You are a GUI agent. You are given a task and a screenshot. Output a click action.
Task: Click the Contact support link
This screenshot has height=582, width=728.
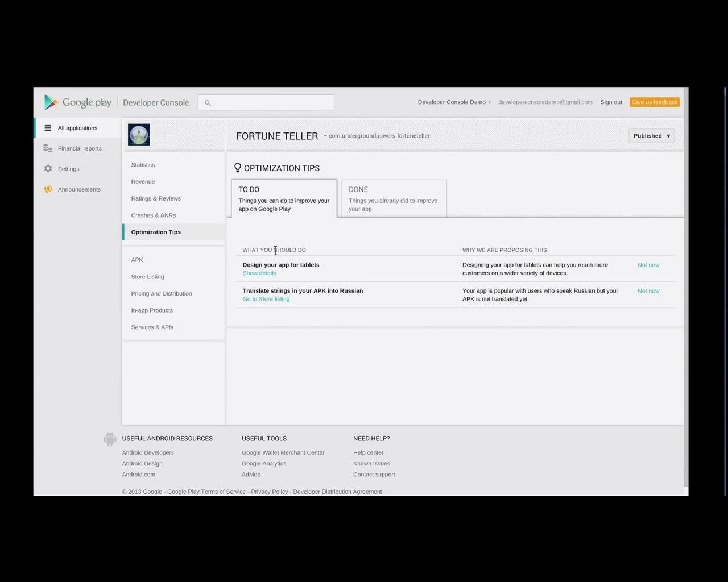coord(374,475)
